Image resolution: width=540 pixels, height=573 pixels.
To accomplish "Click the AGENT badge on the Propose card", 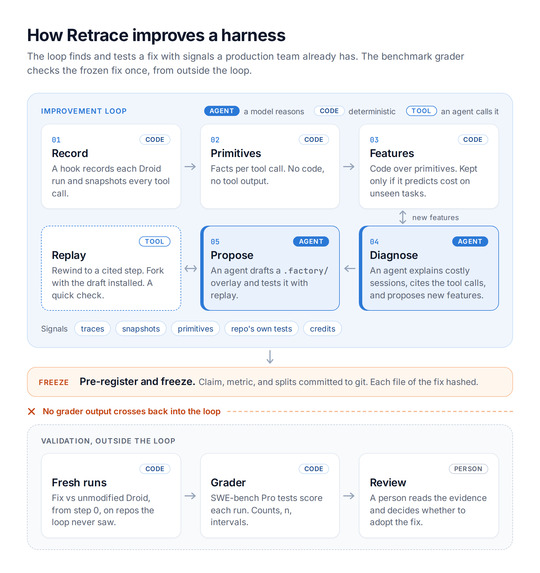I will [311, 242].
